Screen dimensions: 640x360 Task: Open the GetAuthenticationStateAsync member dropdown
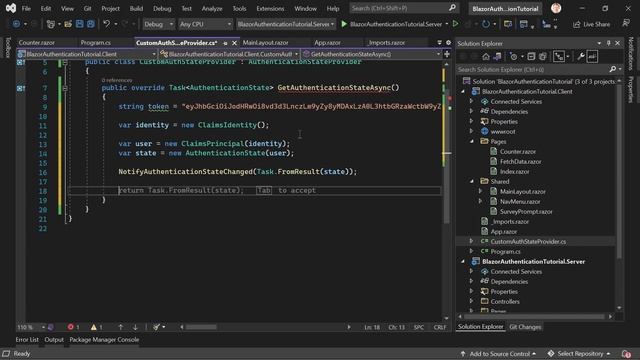[371, 54]
